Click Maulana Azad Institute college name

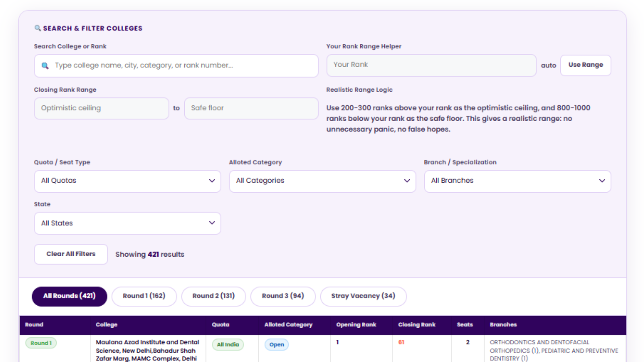click(147, 350)
